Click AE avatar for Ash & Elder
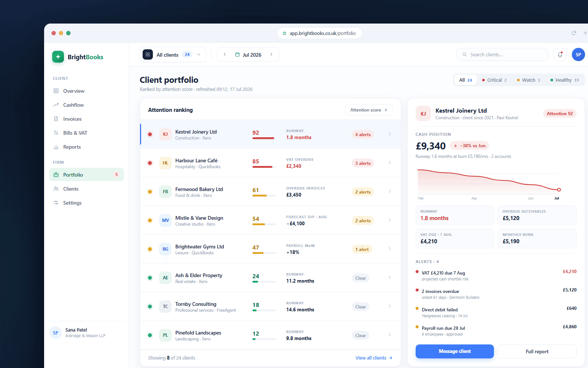The width and height of the screenshot is (588, 368). pos(165,278)
